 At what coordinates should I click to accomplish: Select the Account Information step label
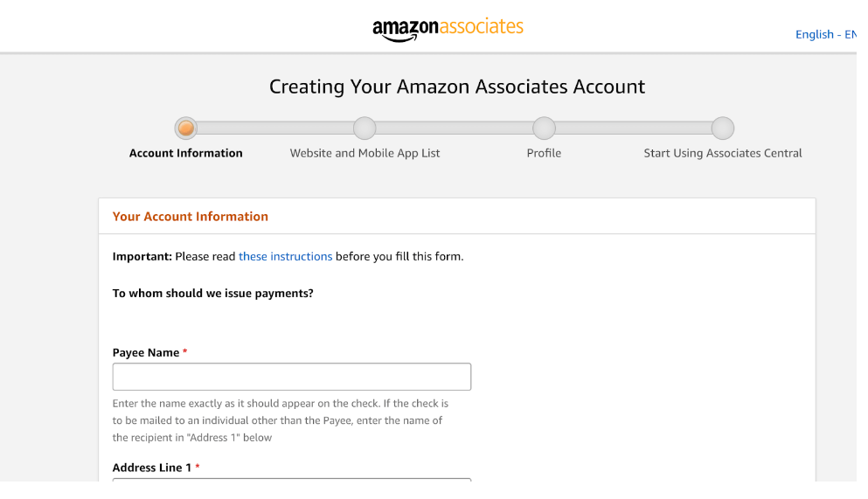[x=185, y=153]
